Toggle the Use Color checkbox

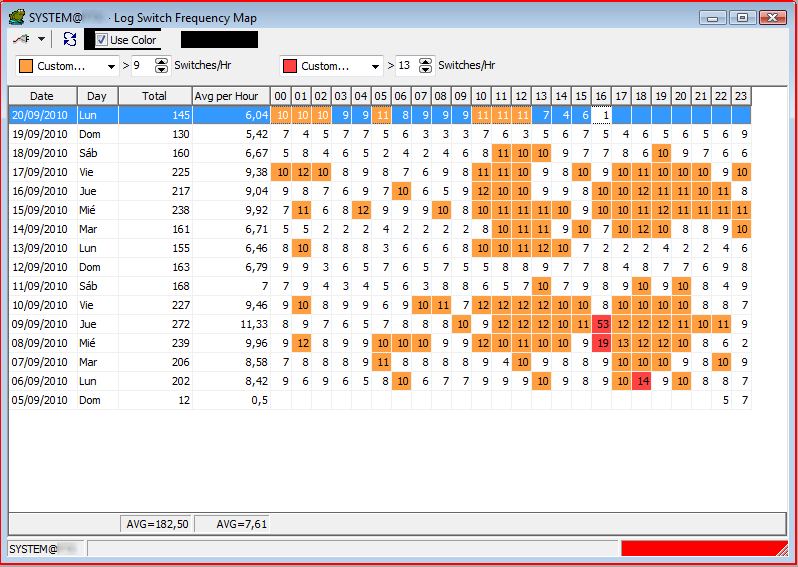[x=102, y=40]
